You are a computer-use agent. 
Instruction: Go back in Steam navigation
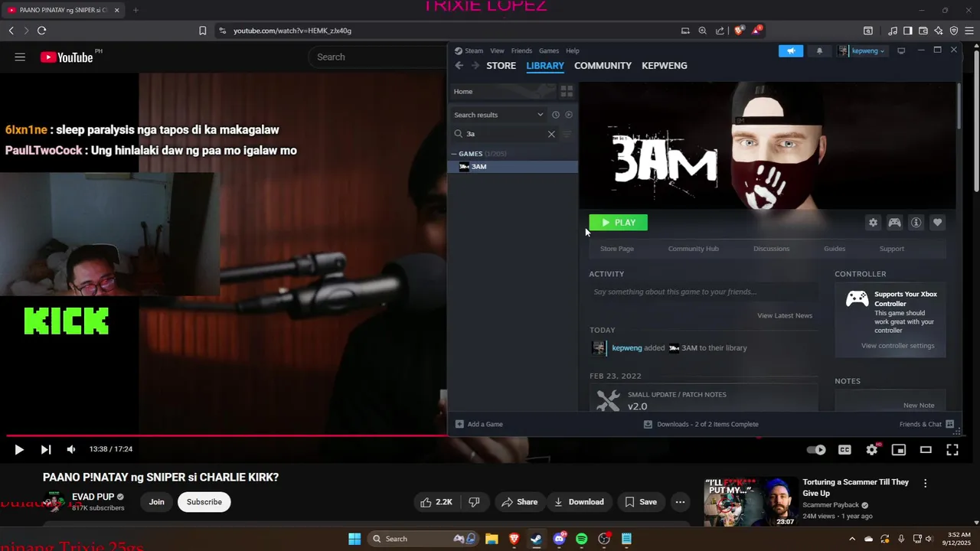click(459, 66)
